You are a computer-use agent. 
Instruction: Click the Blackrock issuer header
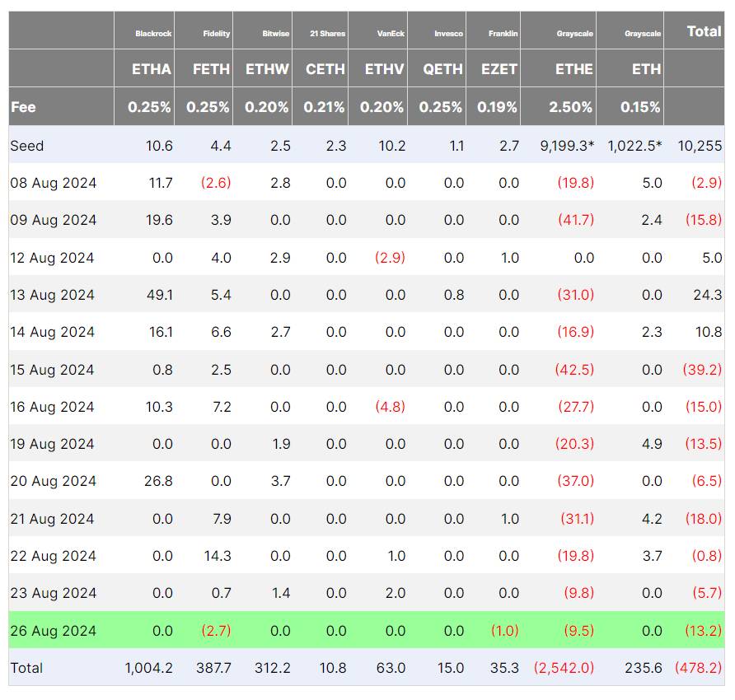pos(153,34)
